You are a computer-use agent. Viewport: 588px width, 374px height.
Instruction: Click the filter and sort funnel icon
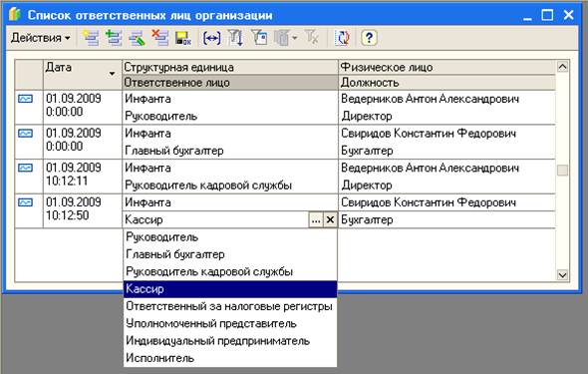pyautogui.click(x=235, y=38)
